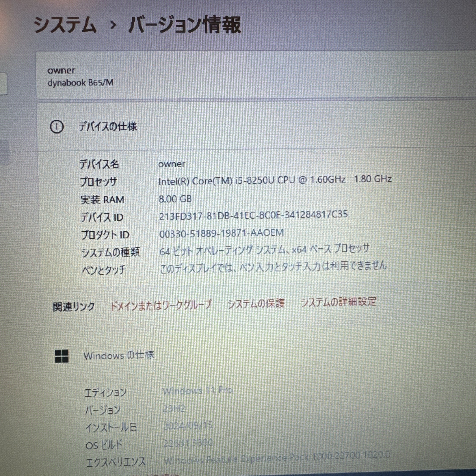Viewport: 476px width, 476px height.
Task: Click the インストール日 label
Action: click(x=111, y=428)
